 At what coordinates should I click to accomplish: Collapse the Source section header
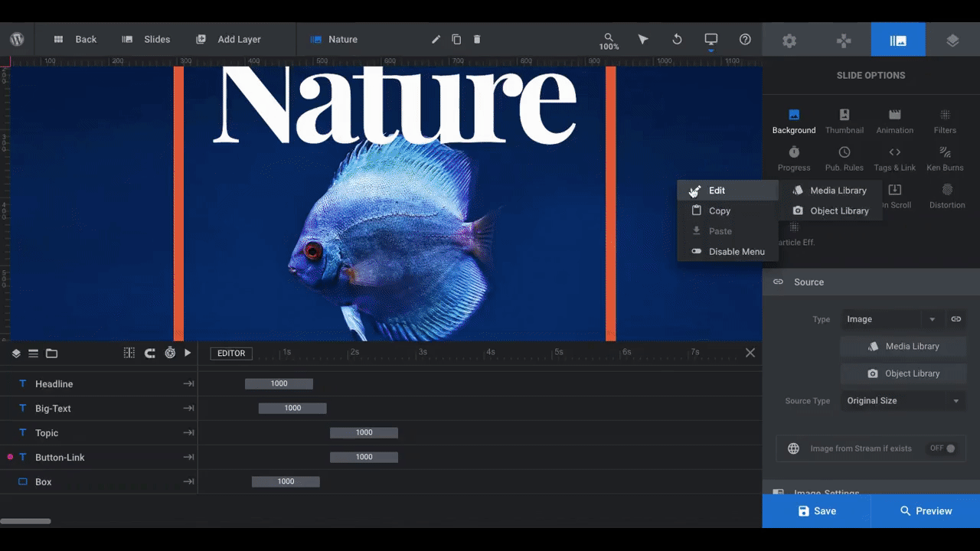pyautogui.click(x=871, y=282)
